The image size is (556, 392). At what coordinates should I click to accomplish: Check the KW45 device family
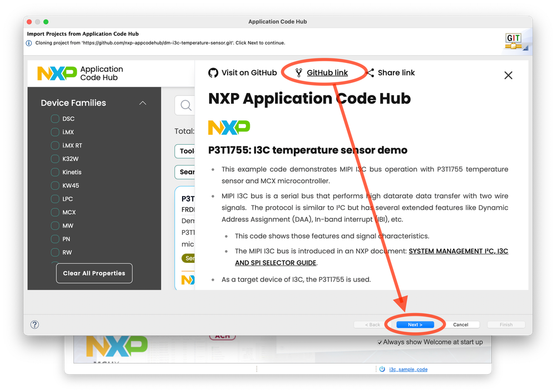point(55,185)
